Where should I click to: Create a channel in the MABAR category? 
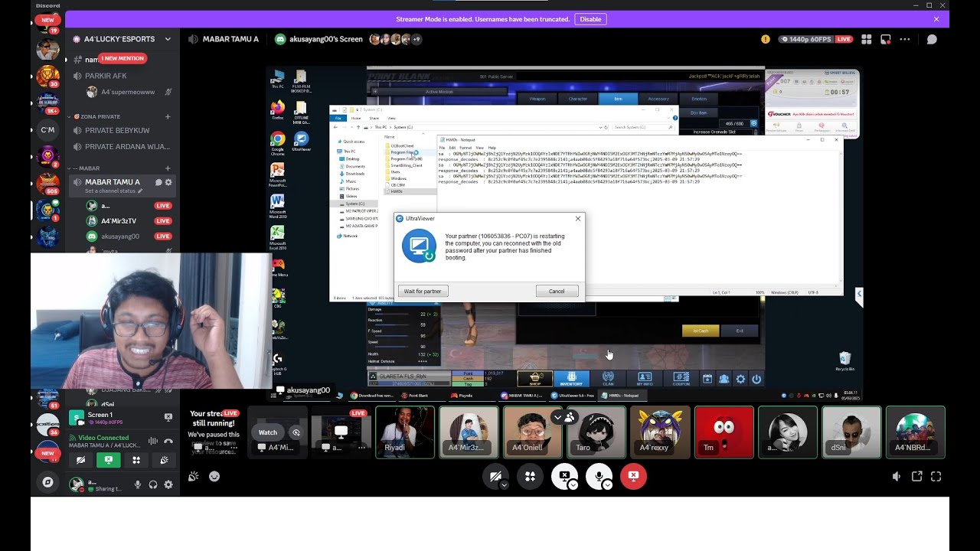click(x=168, y=168)
